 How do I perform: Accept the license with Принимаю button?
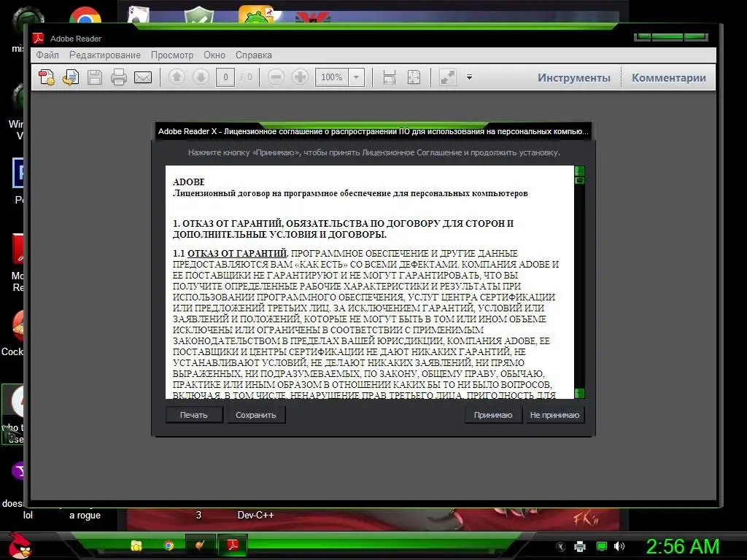coord(493,415)
